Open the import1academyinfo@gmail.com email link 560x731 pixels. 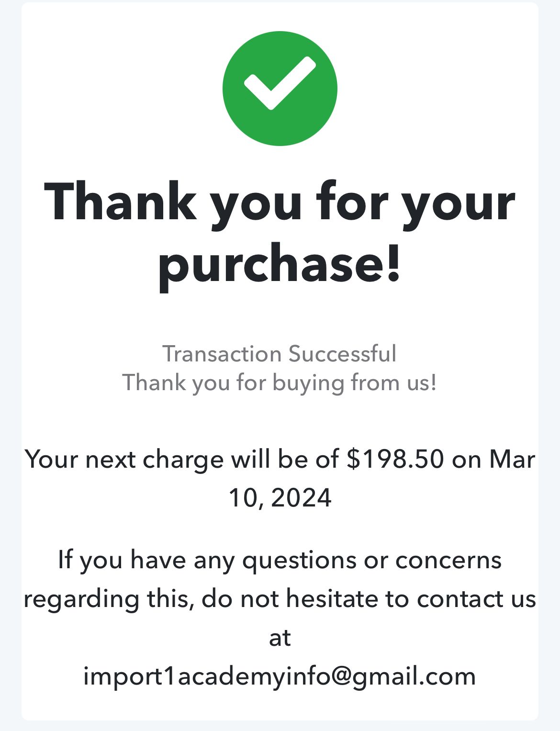point(280,676)
